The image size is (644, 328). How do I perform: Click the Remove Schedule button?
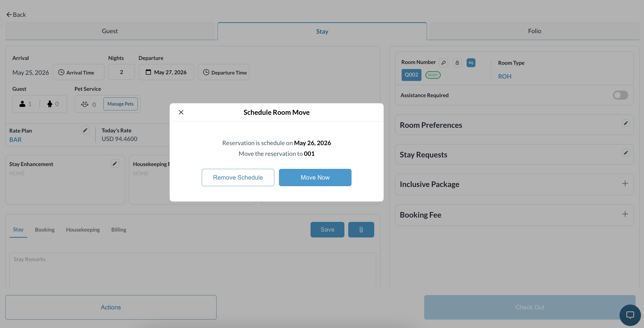tap(238, 178)
